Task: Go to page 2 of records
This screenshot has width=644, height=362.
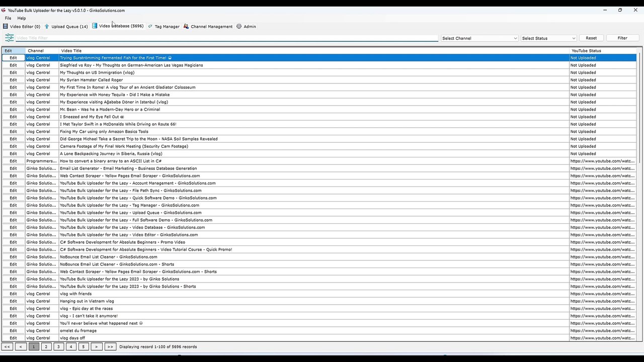Action: coord(46,346)
